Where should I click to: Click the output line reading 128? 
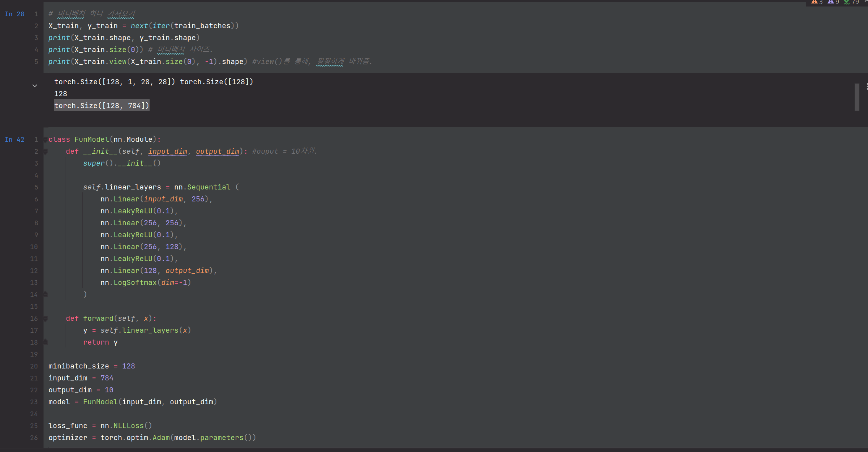coord(61,94)
